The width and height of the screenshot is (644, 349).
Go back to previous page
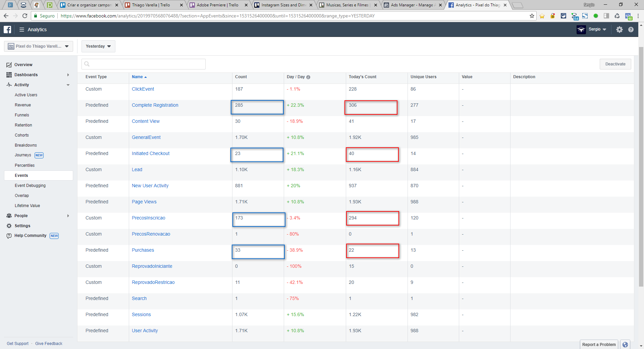tap(6, 16)
